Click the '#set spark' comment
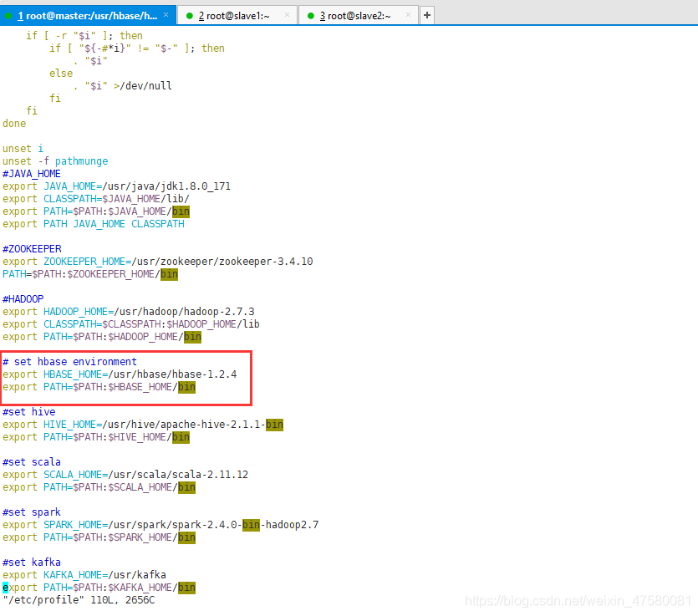Viewport: 698px width, 616px height. tap(32, 512)
